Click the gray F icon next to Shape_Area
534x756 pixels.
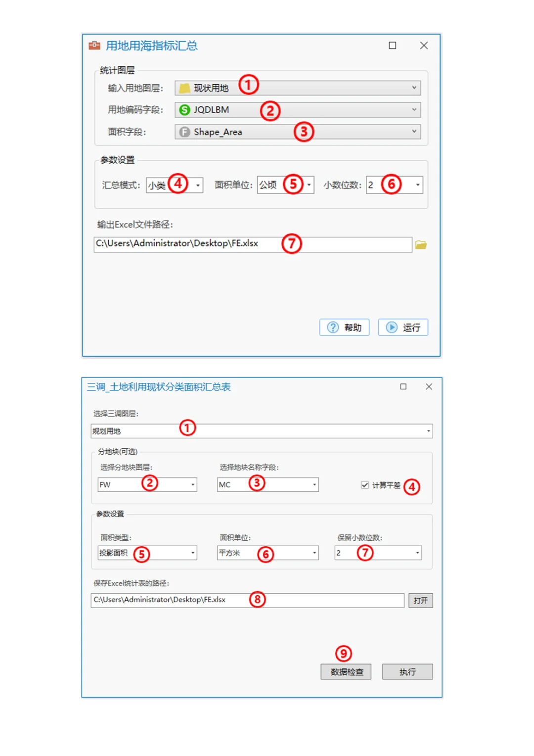coord(183,132)
